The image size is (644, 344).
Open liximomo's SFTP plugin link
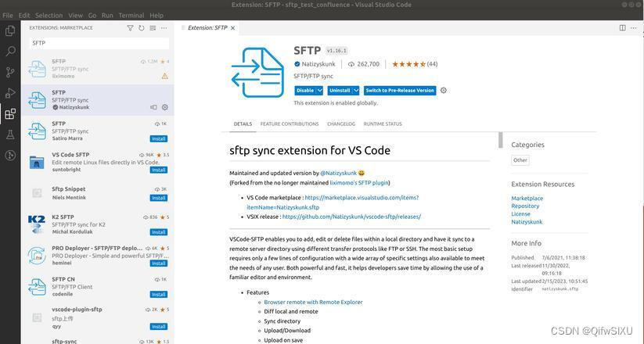(x=359, y=183)
